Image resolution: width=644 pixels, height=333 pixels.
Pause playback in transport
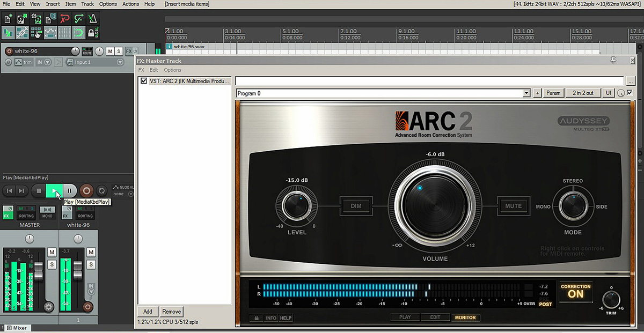tap(70, 190)
